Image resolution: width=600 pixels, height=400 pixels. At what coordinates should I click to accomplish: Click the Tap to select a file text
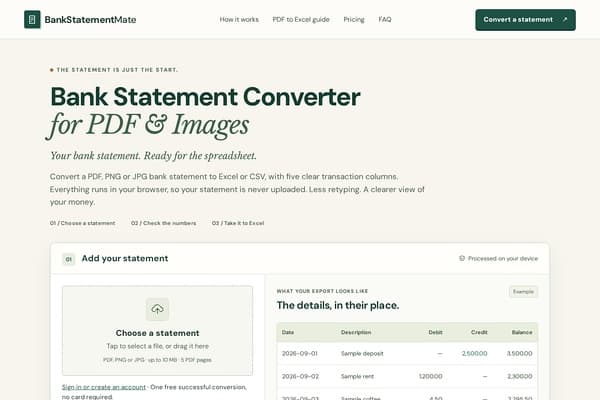pyautogui.click(x=157, y=346)
